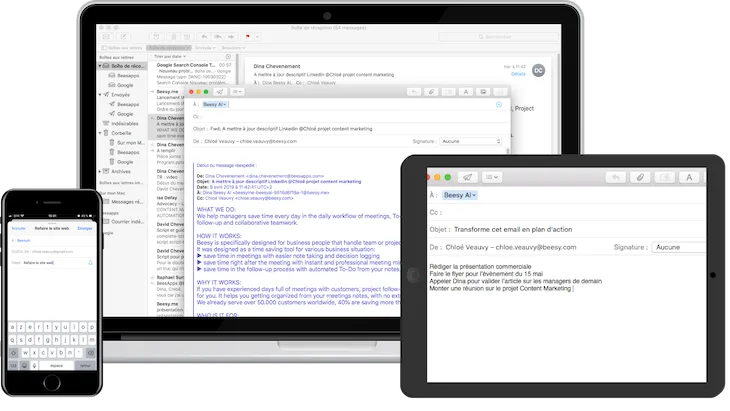The width and height of the screenshot is (730, 411).
Task: Click line 'Appeler Dina pour valider l'article'
Action: [x=515, y=282]
